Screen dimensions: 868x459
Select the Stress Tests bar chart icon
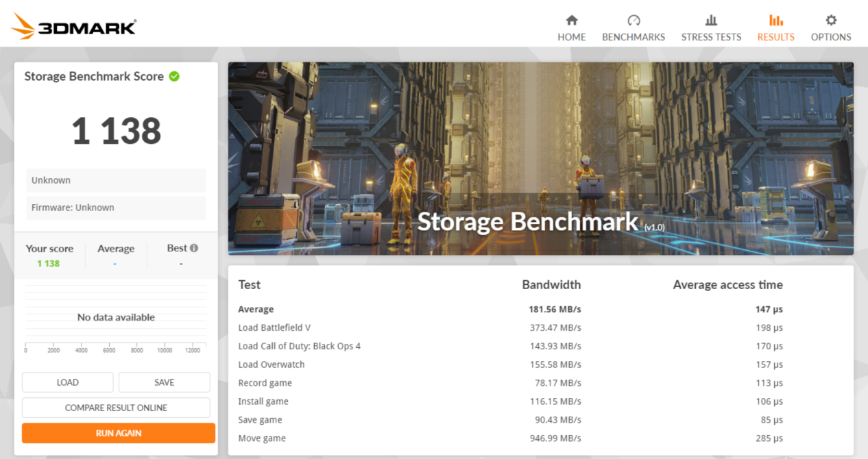[x=711, y=20]
